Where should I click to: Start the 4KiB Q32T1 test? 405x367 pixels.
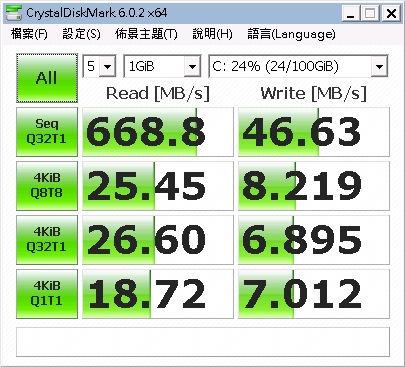point(47,240)
